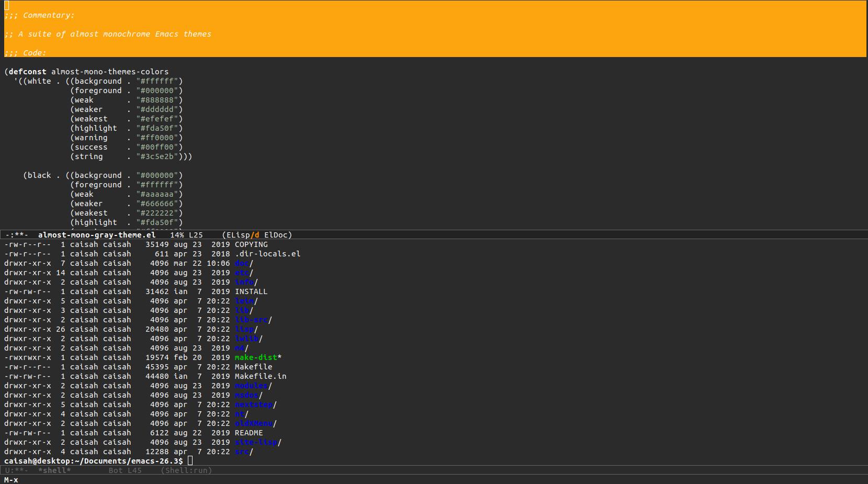
Task: Click the doc/ directory name
Action: pos(244,263)
